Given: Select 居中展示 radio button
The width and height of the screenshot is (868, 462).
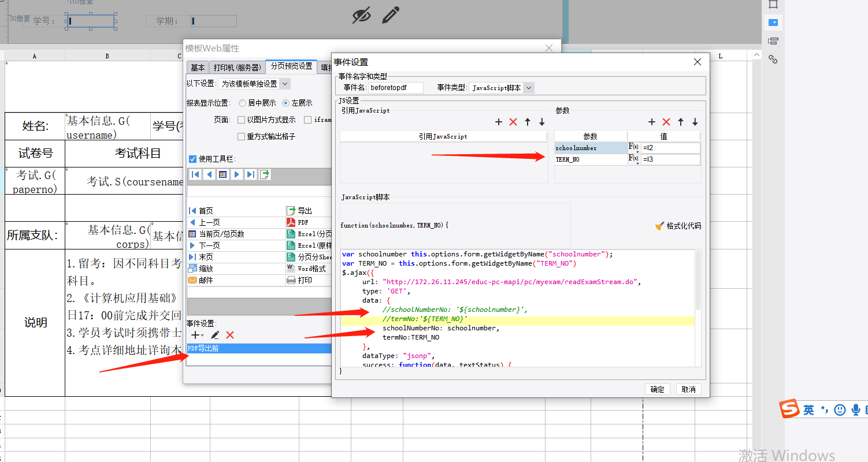Looking at the screenshot, I should [x=242, y=103].
